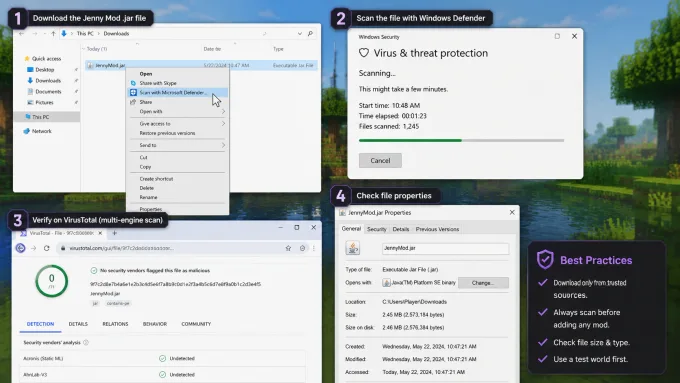Switch to the COMMUNITY tab
Image resolution: width=680 pixels, height=383 pixels.
point(196,324)
